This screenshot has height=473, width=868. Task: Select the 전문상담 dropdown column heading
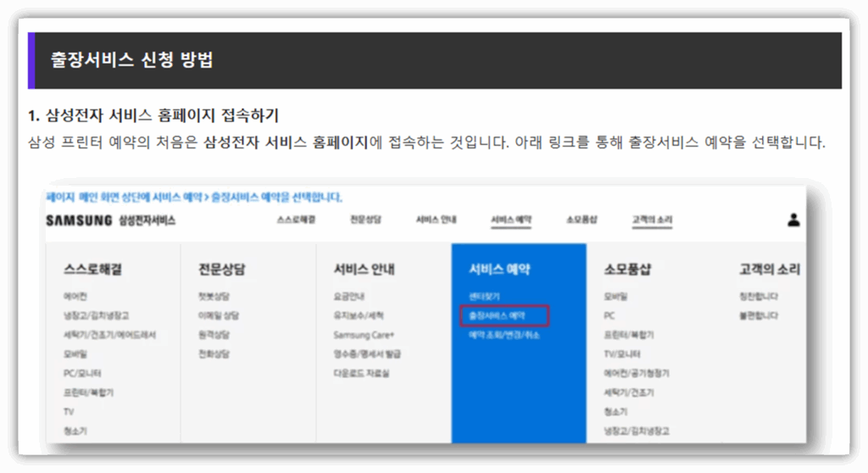[x=222, y=270]
